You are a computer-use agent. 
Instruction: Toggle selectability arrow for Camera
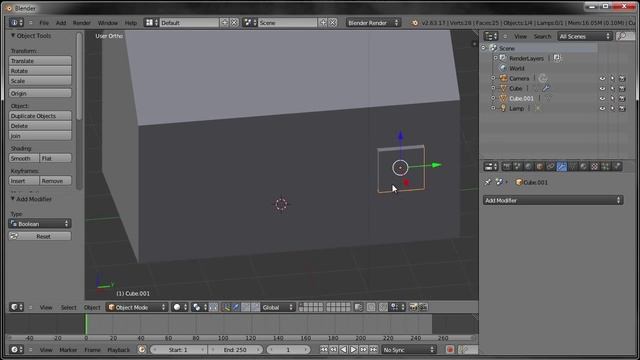click(x=612, y=78)
